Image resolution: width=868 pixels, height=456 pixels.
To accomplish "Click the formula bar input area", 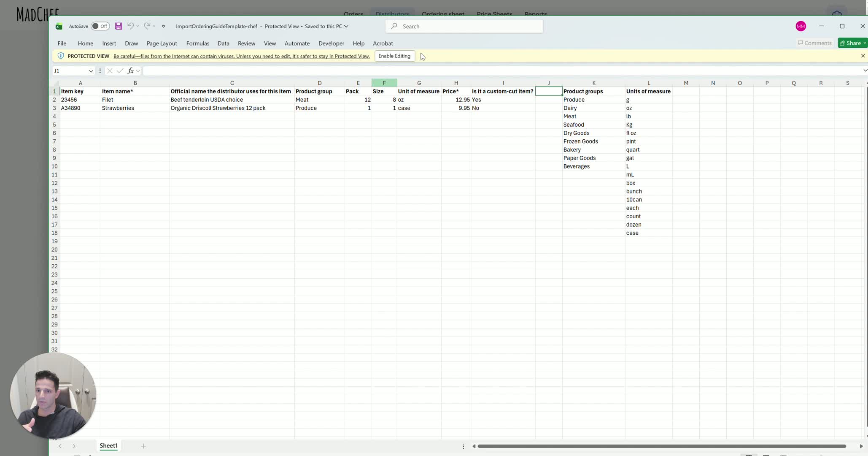I will click(x=502, y=71).
